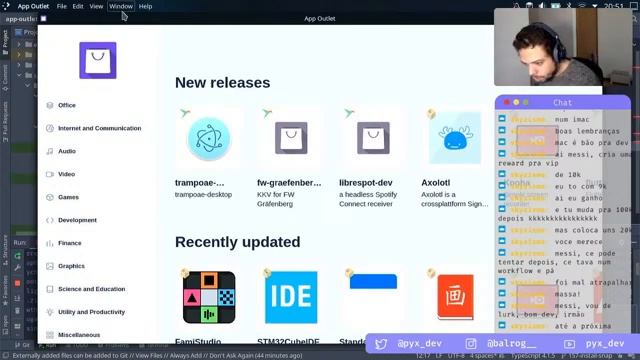Open the red book app icon
The image size is (640, 360).
[x=456, y=297]
